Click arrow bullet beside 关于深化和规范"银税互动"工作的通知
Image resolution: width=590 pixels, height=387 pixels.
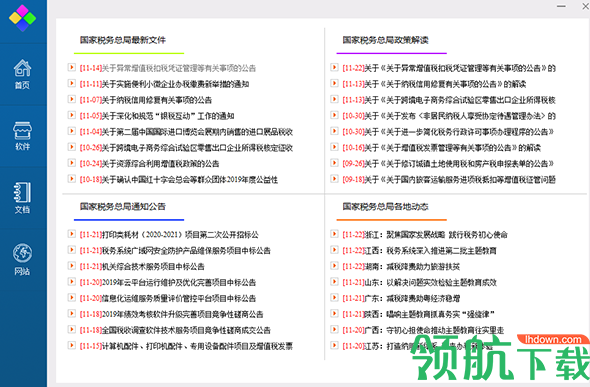point(71,115)
